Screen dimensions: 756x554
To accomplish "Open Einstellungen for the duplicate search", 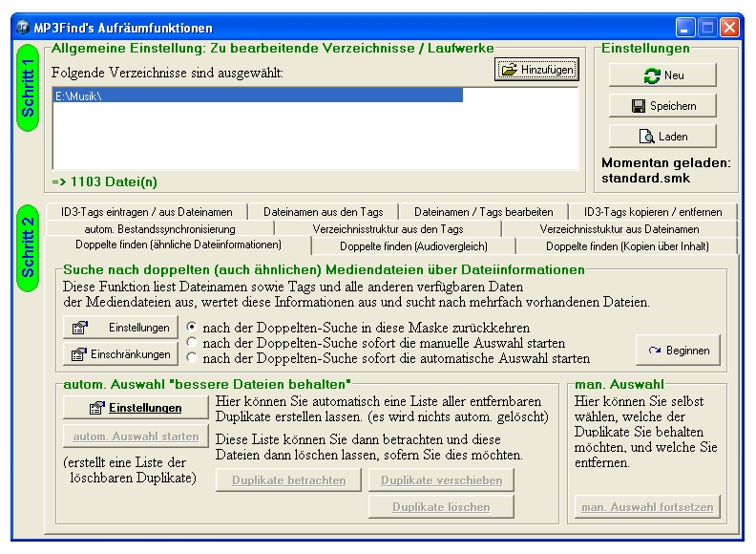I will click(120, 328).
